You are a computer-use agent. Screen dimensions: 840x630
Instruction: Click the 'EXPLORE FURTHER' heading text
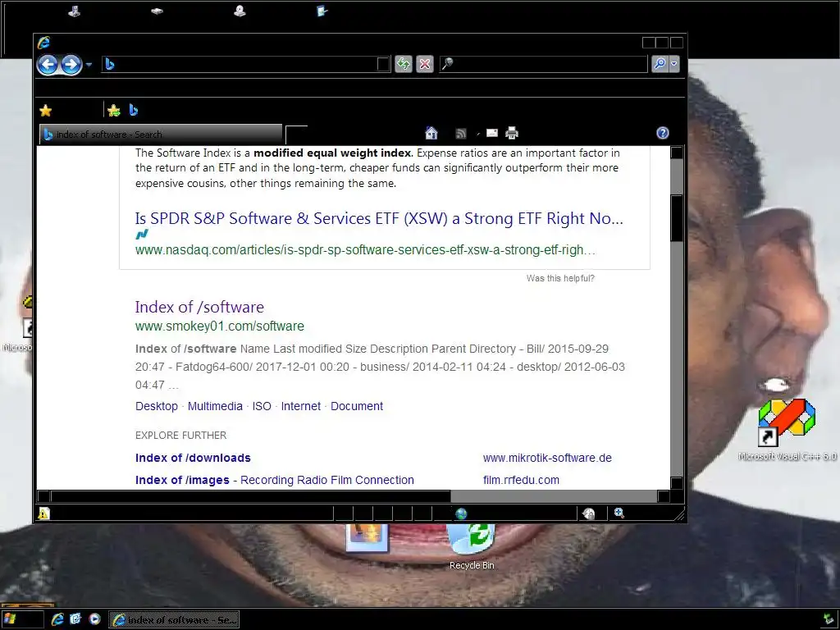(x=181, y=436)
